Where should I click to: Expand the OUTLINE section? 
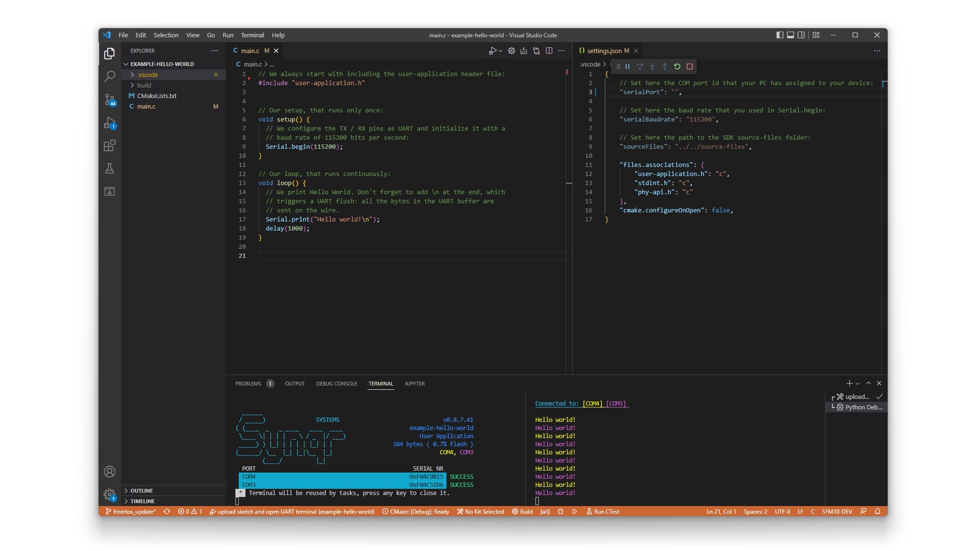[x=142, y=491]
